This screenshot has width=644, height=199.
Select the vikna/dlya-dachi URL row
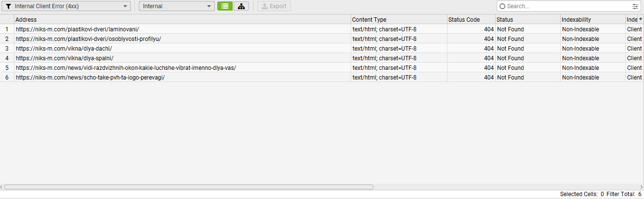[64, 49]
